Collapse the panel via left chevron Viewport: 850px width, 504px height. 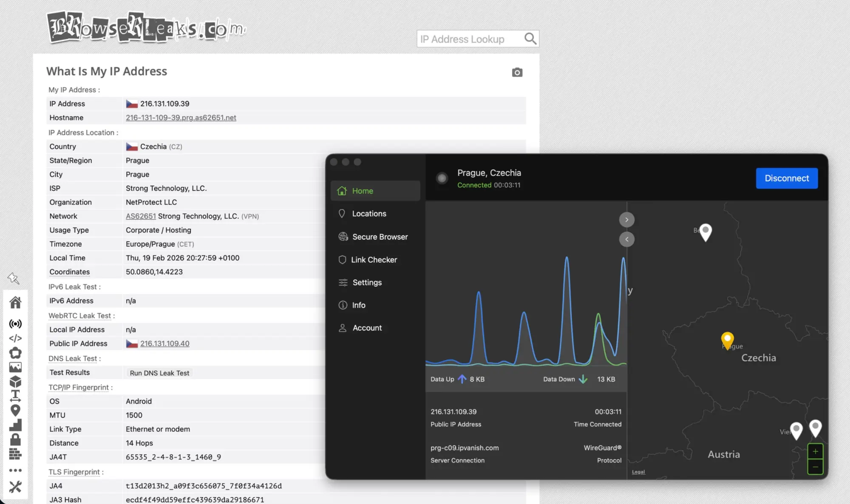627,239
